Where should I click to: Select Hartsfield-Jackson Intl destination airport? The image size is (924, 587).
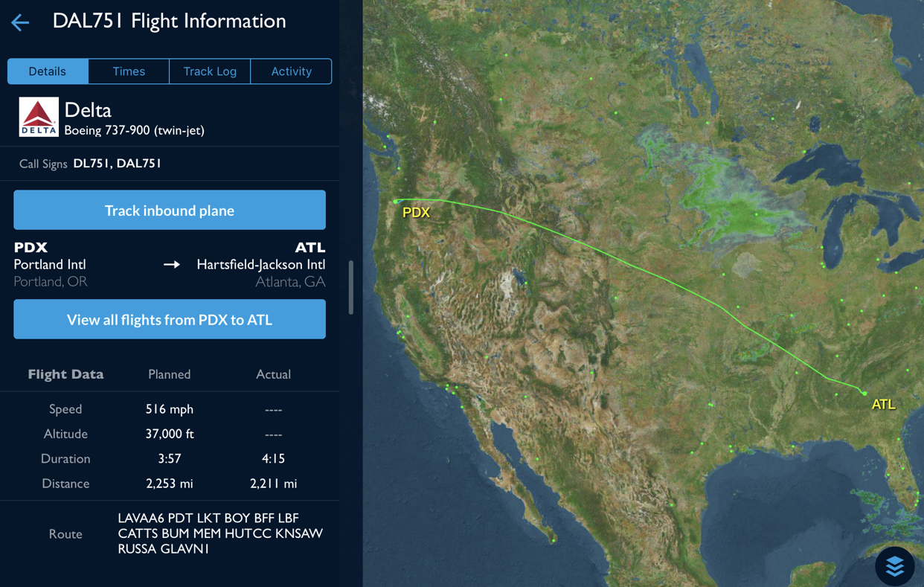(x=260, y=265)
